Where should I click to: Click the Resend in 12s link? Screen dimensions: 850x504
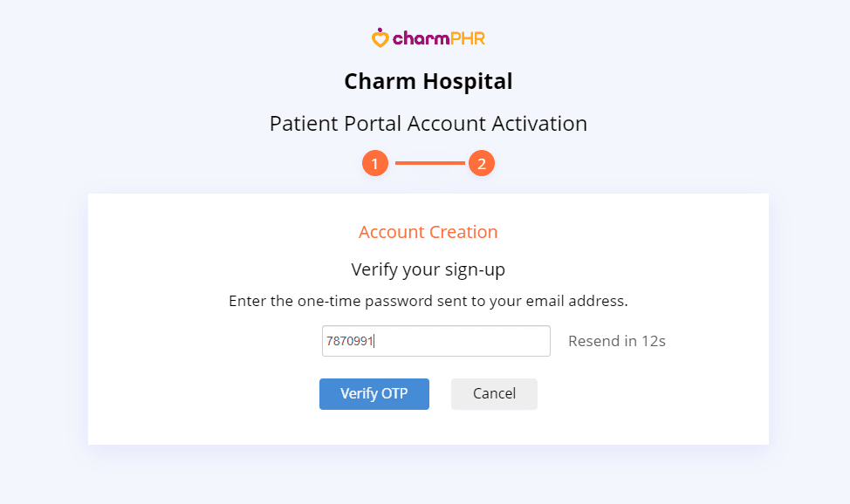(616, 341)
